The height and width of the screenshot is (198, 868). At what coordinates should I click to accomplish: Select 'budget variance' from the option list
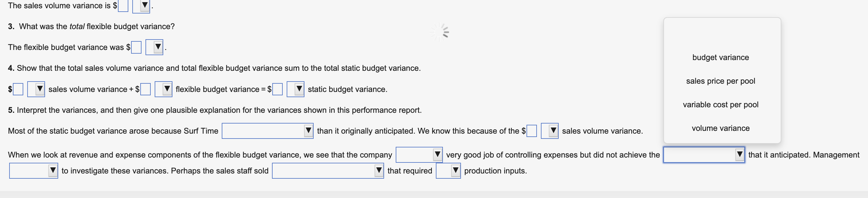coord(720,57)
